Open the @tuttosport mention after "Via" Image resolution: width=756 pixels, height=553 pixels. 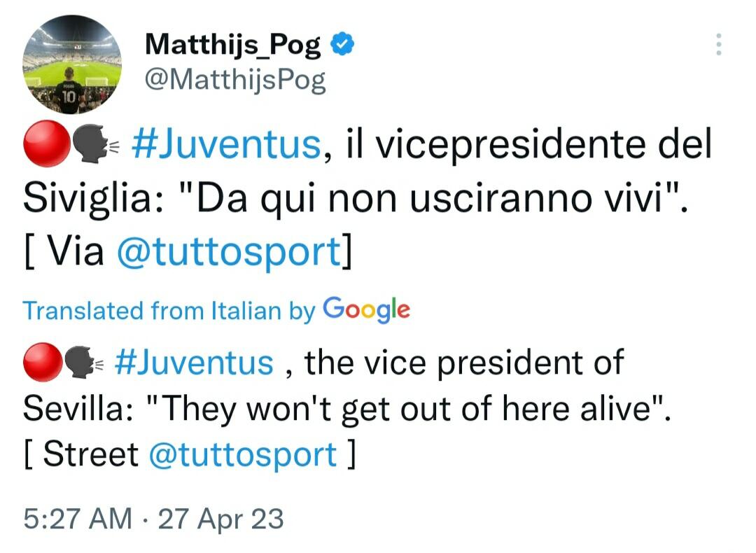point(227,252)
